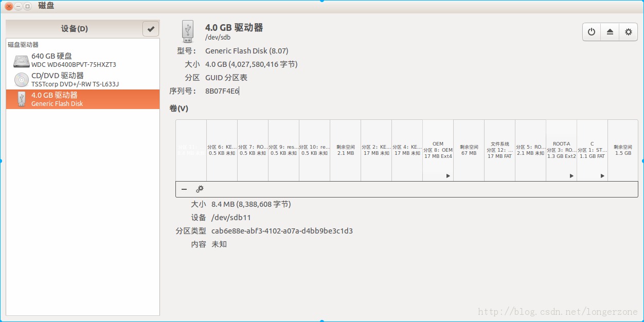This screenshot has width=644, height=322.
Task: Click the serial number 8B07F4E6
Action: tap(222, 91)
